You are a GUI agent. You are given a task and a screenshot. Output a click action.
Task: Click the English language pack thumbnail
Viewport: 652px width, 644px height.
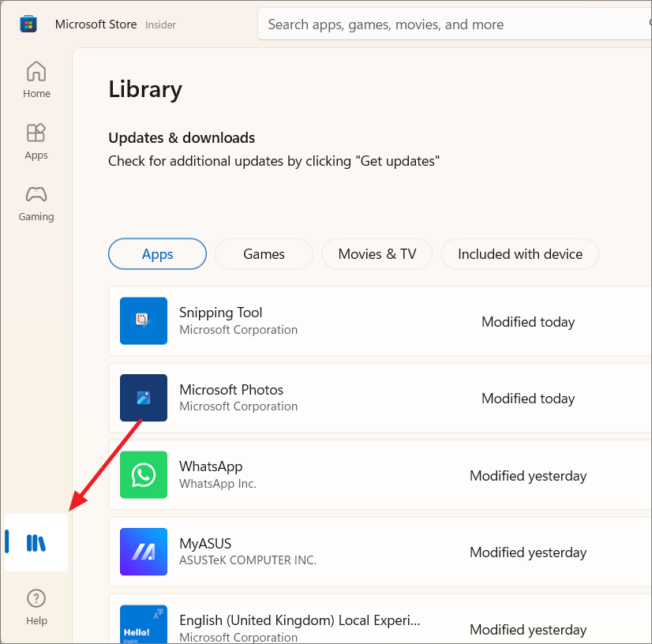click(x=143, y=623)
